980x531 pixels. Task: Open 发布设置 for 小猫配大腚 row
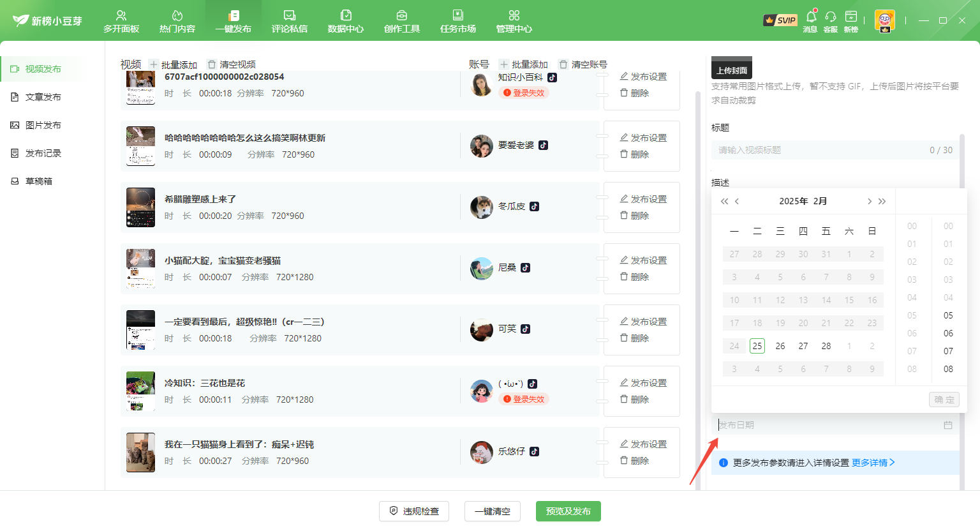tap(643, 260)
